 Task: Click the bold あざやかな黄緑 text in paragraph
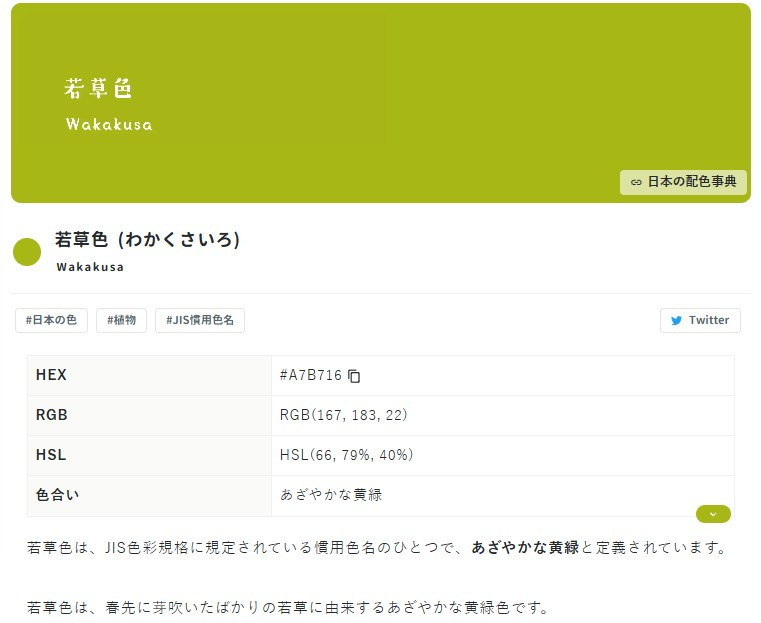coord(525,547)
